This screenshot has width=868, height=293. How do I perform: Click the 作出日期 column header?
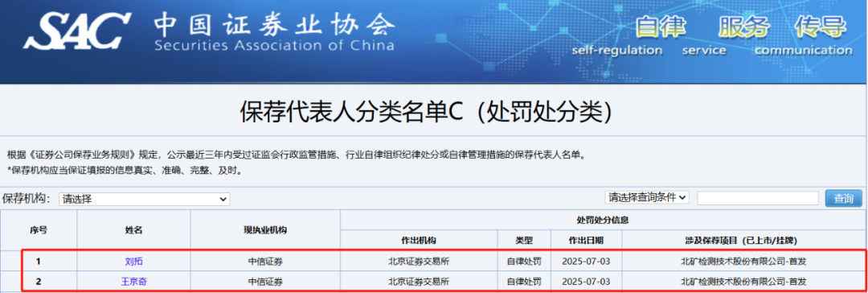586,241
